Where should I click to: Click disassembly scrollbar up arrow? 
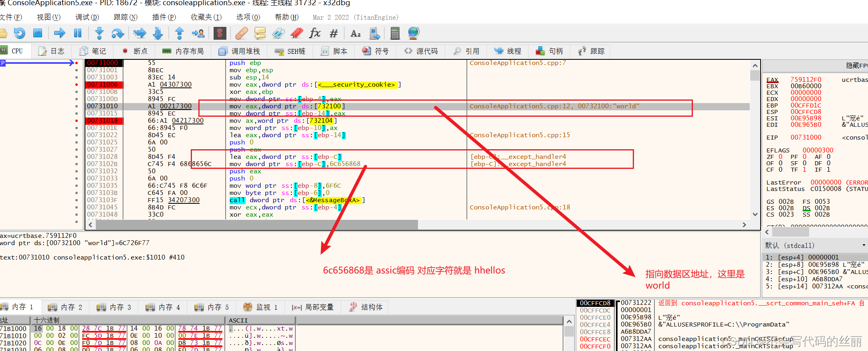pyautogui.click(x=755, y=66)
